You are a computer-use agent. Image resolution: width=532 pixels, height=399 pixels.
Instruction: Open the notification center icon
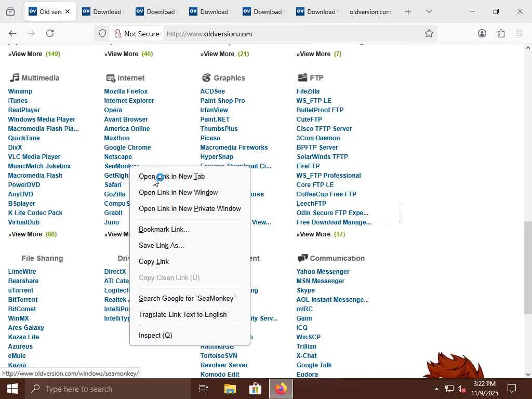point(512,389)
